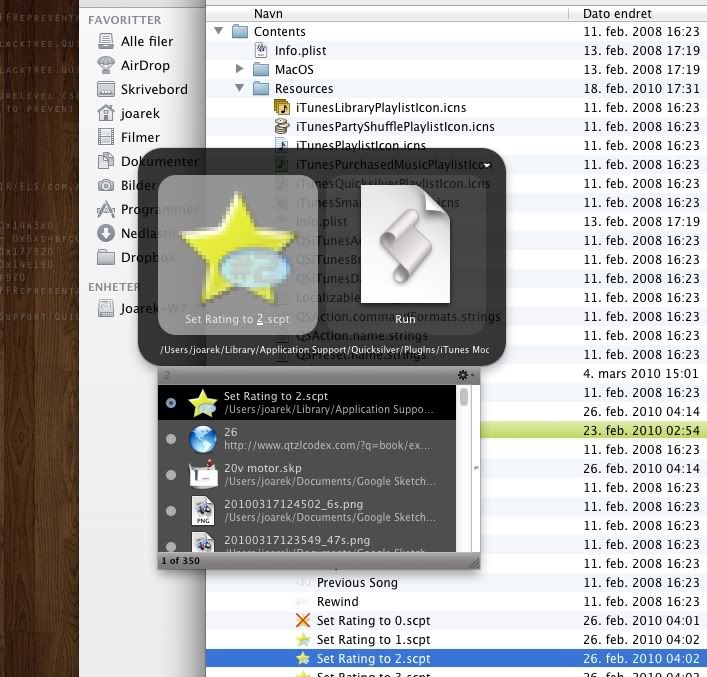
Task: Select 20100317124502_6s.png result
Action: point(307,511)
